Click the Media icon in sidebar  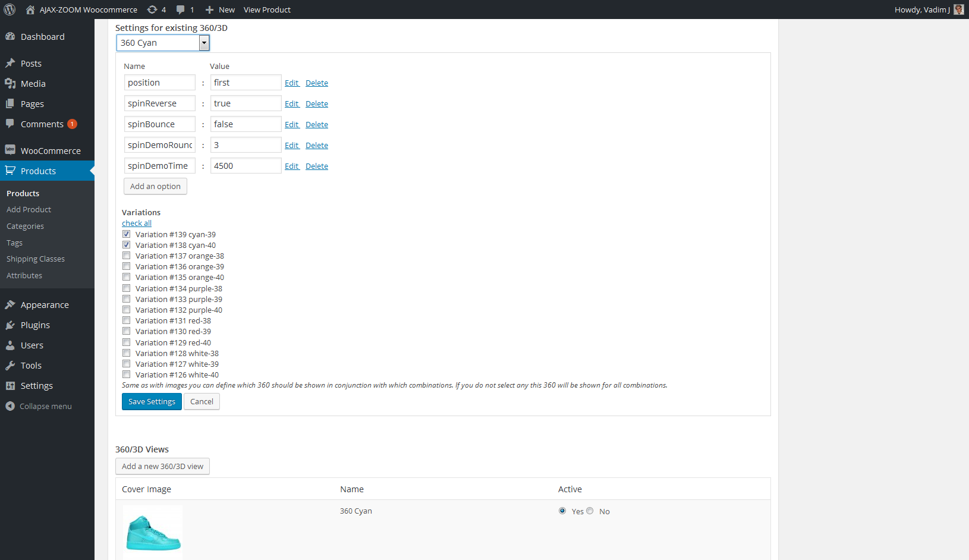[x=10, y=83]
